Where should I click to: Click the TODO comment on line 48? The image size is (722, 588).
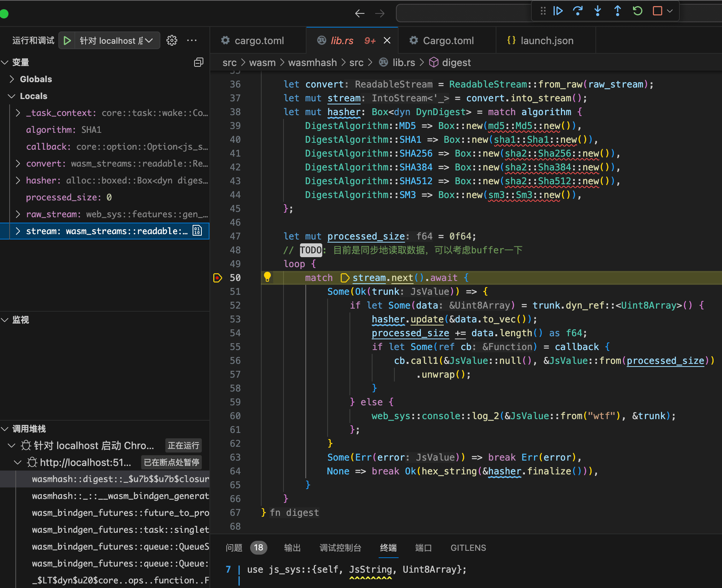click(311, 250)
